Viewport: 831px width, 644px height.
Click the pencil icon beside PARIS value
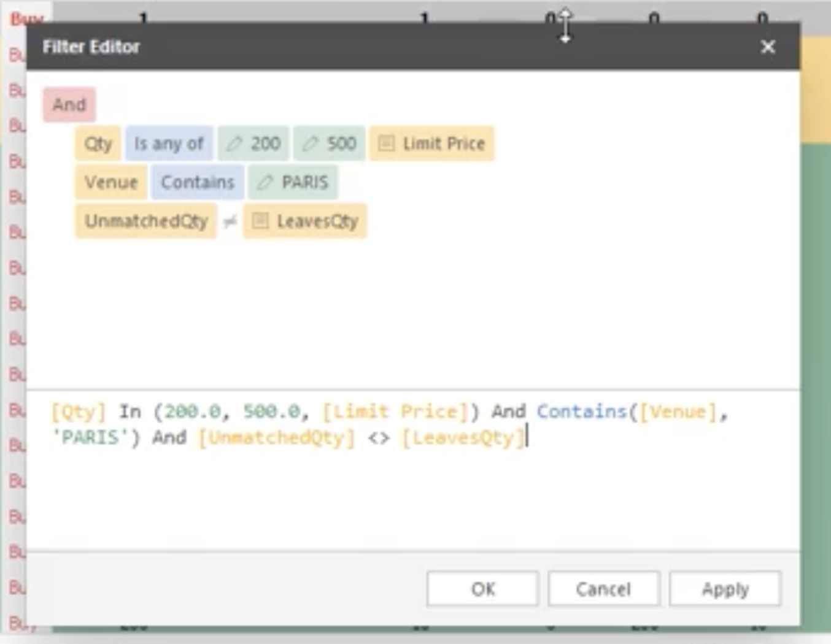pyautogui.click(x=265, y=182)
